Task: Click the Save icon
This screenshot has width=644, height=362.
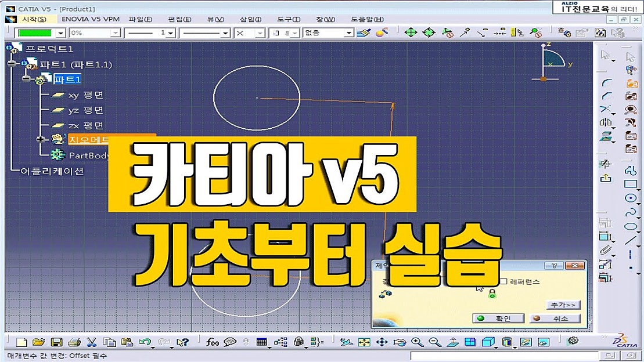Action: coord(57,342)
